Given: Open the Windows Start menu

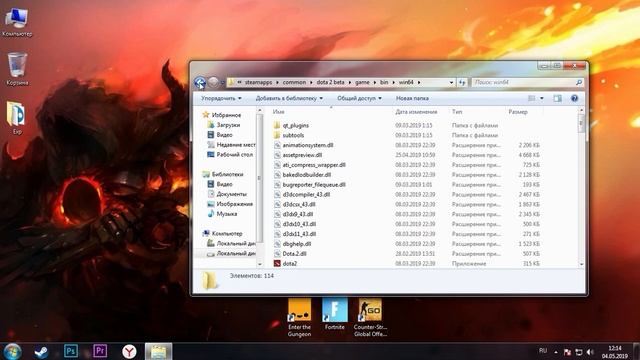Looking at the screenshot, I should point(12,351).
